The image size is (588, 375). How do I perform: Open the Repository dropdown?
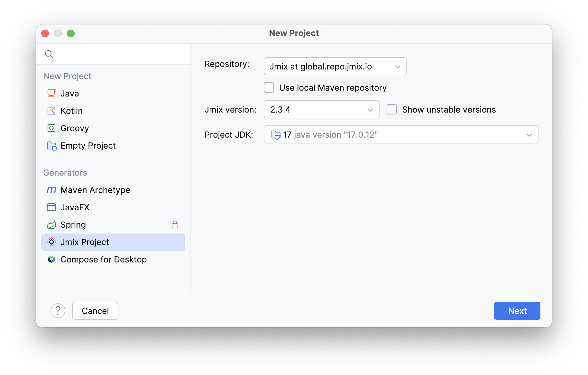tap(335, 66)
